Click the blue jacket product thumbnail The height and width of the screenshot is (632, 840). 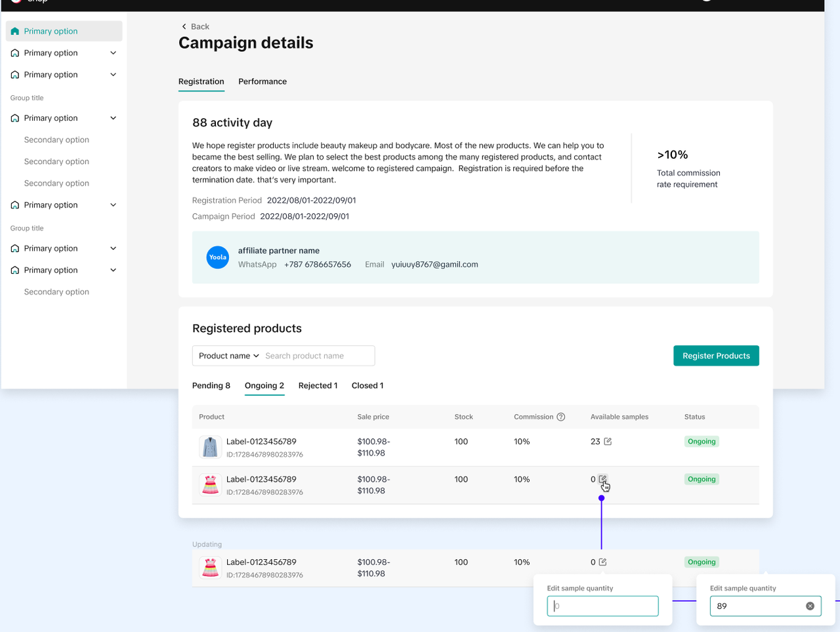coord(210,447)
